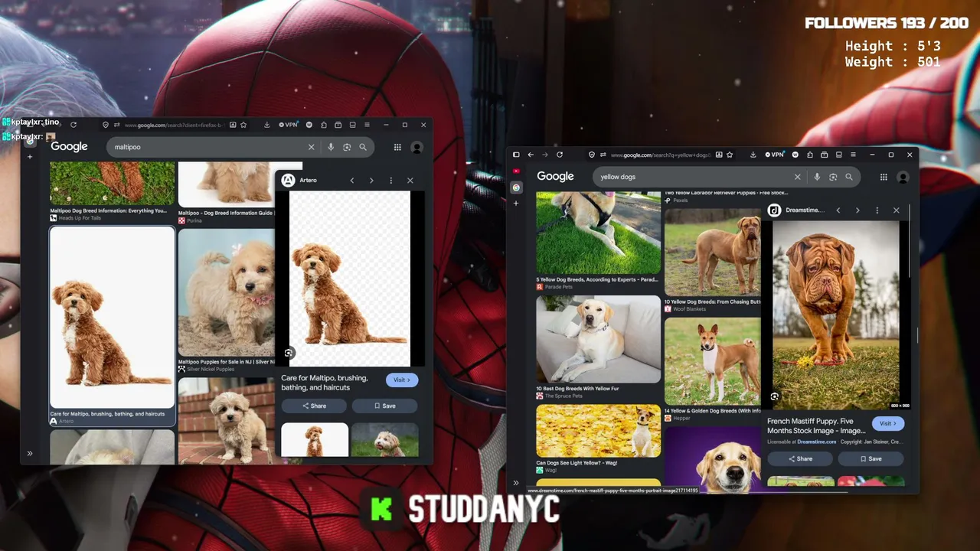This screenshot has width=980, height=551.
Task: Reload the yellow dogs search page
Action: click(x=560, y=155)
